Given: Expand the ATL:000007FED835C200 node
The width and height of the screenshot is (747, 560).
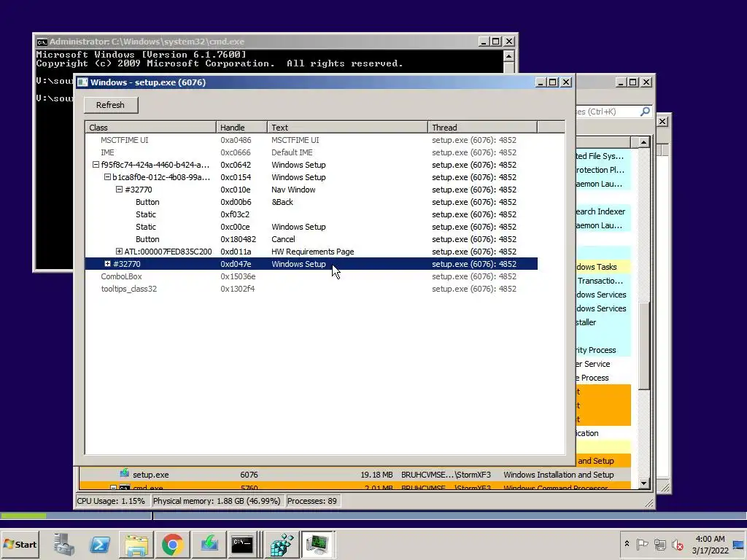Looking at the screenshot, I should pos(119,252).
